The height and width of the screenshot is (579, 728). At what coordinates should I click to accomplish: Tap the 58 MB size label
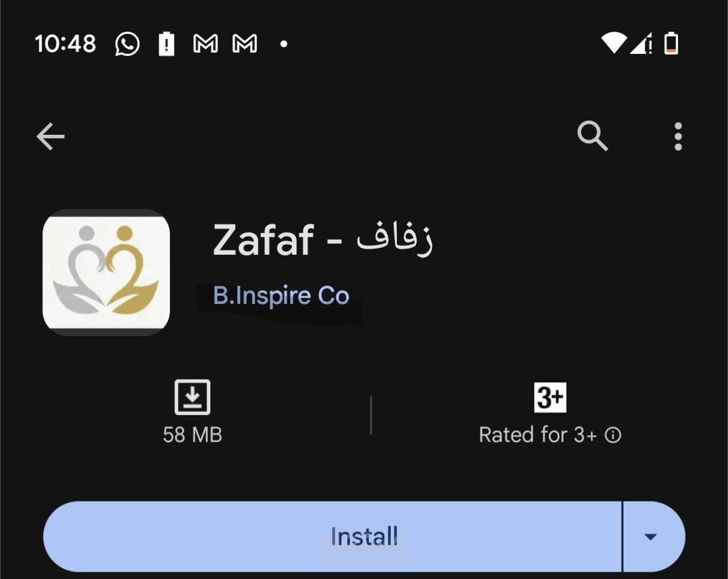(193, 435)
